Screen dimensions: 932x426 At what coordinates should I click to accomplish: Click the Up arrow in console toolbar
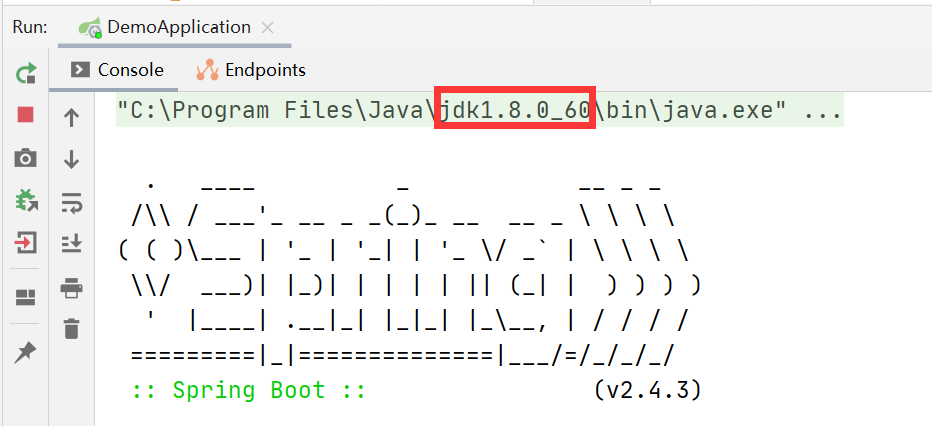[71, 117]
